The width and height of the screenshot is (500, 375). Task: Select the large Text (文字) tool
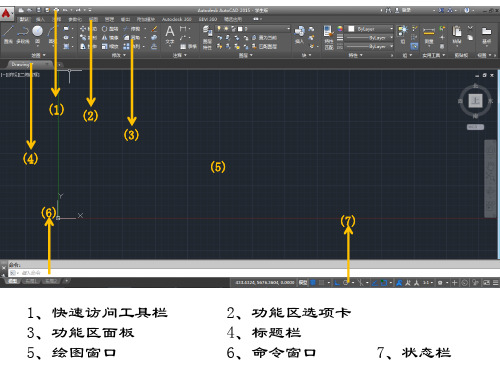click(x=170, y=35)
